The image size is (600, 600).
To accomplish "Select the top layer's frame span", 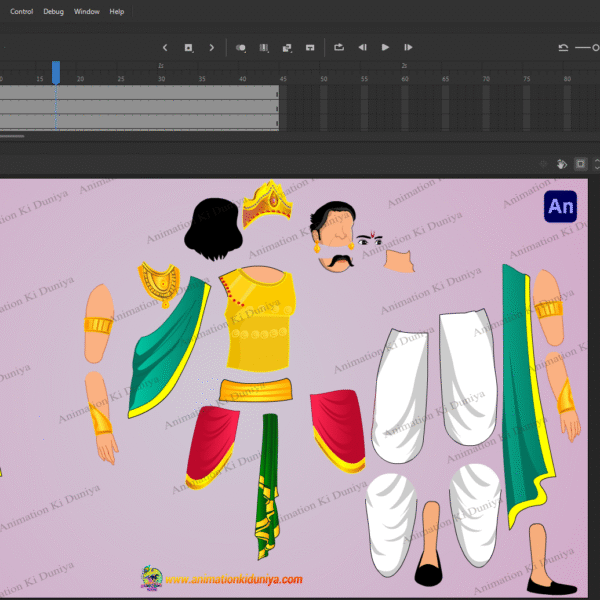I will (139, 92).
